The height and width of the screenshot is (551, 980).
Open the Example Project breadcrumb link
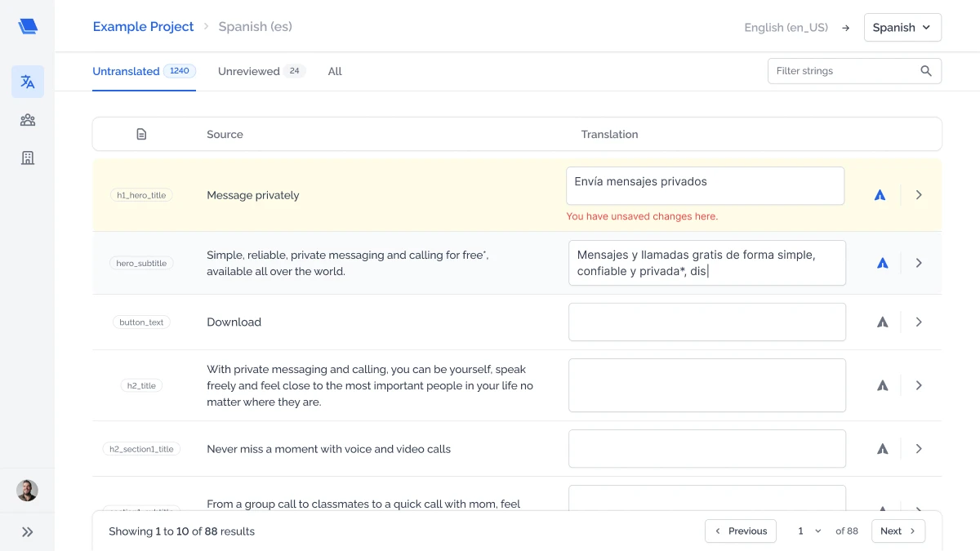(x=143, y=27)
